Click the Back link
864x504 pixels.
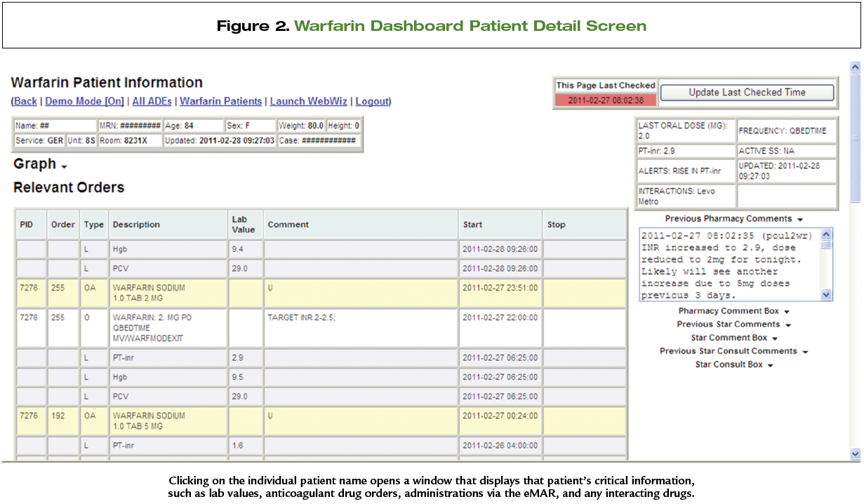coord(25,102)
